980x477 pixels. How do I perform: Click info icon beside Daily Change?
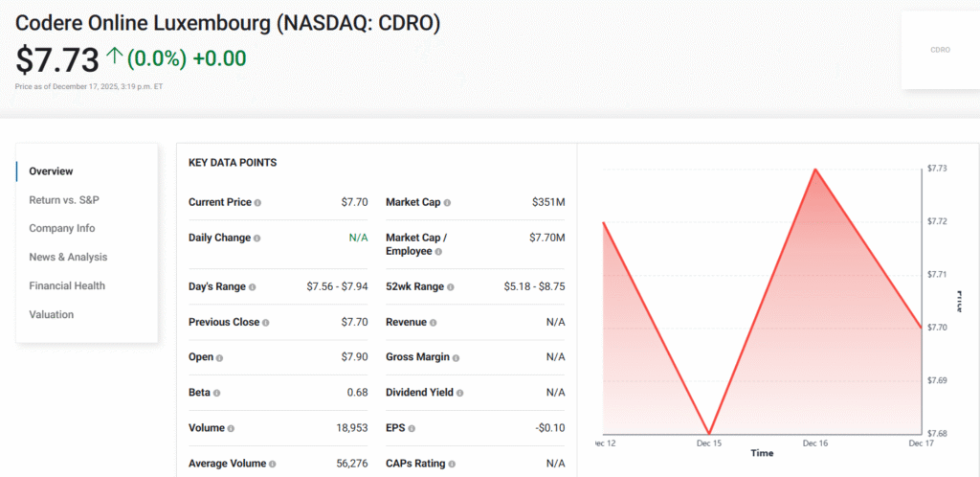[x=256, y=238]
